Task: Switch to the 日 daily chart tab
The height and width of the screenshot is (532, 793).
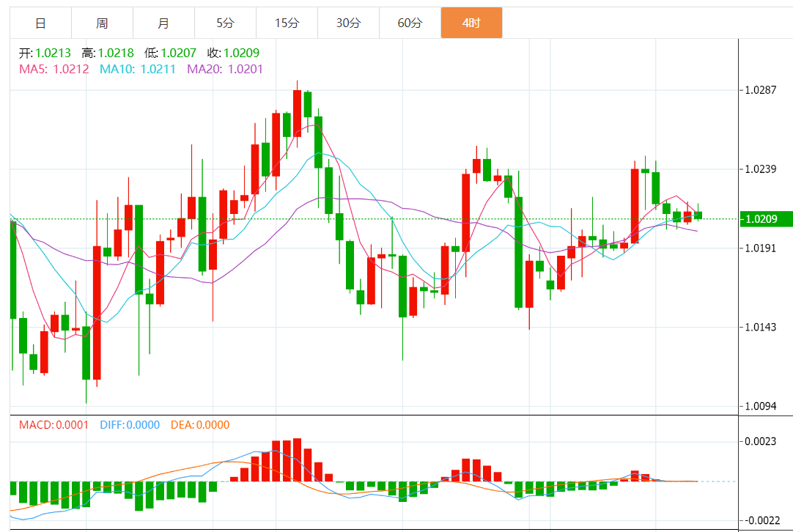Action: tap(41, 23)
